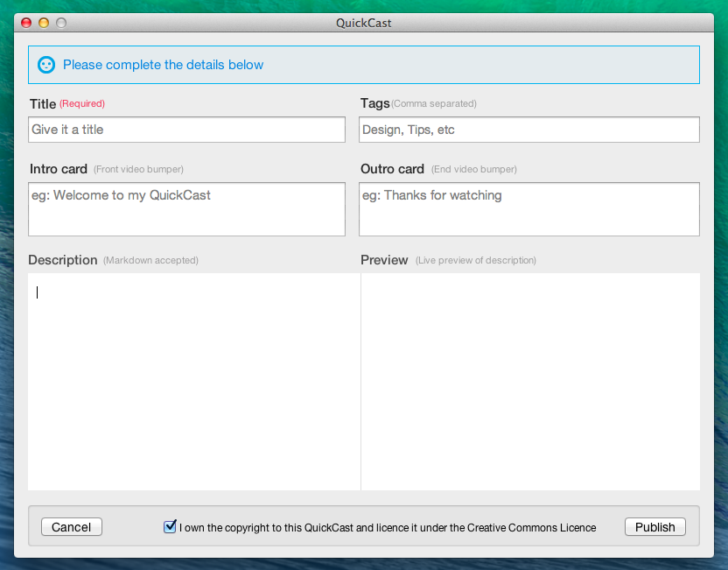Screen dimensions: 728x570
Task: Click the Creative Commons Licence checkbox label
Action: 388,528
